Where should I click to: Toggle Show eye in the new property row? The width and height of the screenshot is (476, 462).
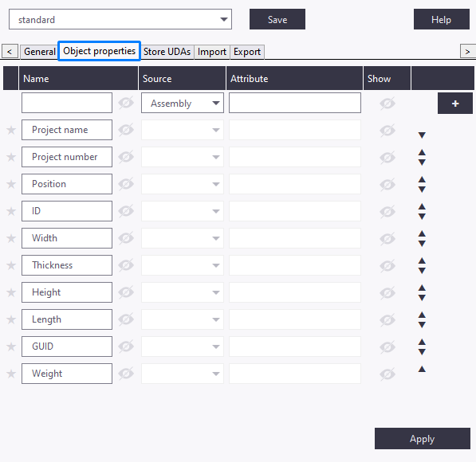tap(387, 104)
